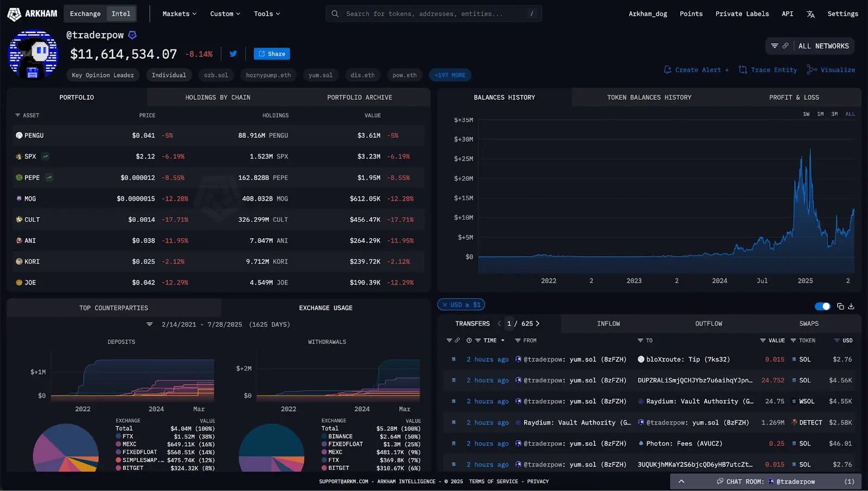Select the 1W chart range
Screen dimensions: 868x491
(806, 114)
